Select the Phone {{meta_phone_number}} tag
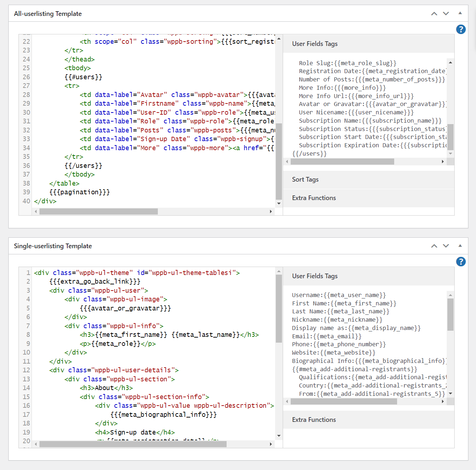476x470 pixels. pyautogui.click(x=339, y=344)
